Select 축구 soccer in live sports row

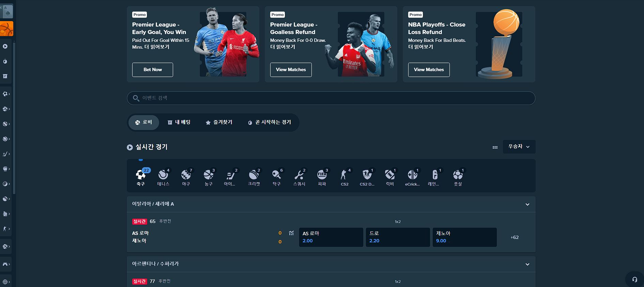pyautogui.click(x=141, y=177)
